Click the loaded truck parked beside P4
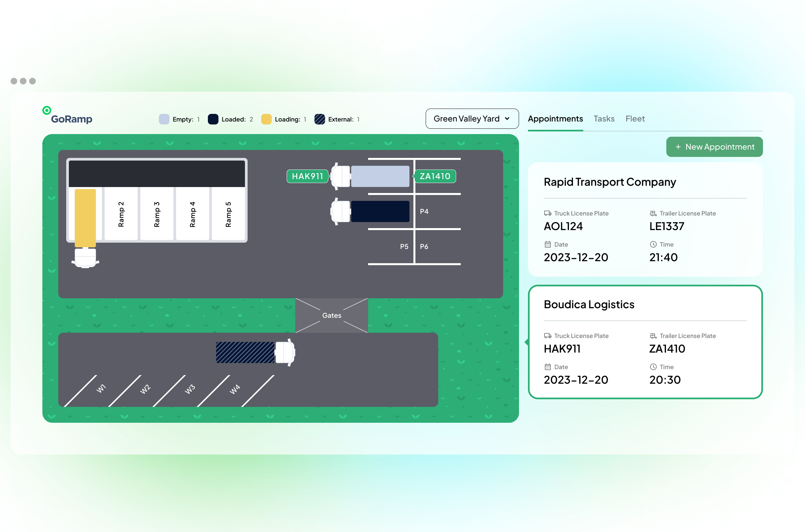The width and height of the screenshot is (805, 532). [x=380, y=211]
